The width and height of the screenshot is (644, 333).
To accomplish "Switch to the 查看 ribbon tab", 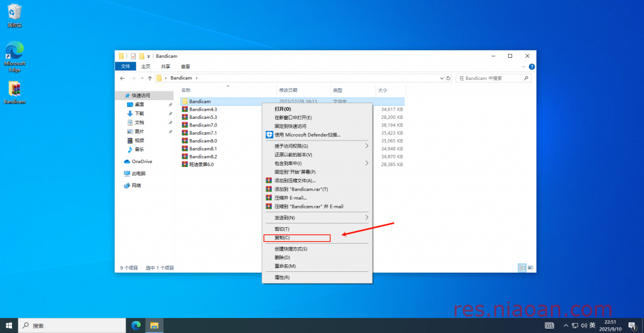I will click(x=186, y=67).
